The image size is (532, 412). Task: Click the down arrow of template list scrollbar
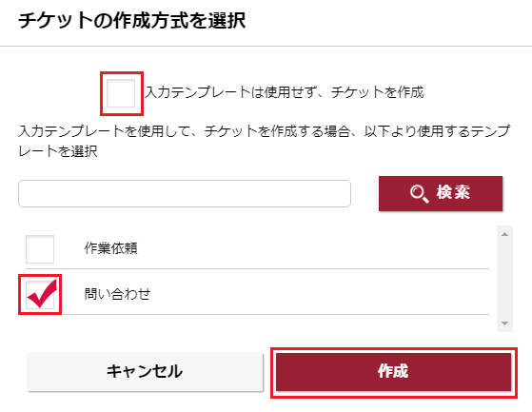504,324
